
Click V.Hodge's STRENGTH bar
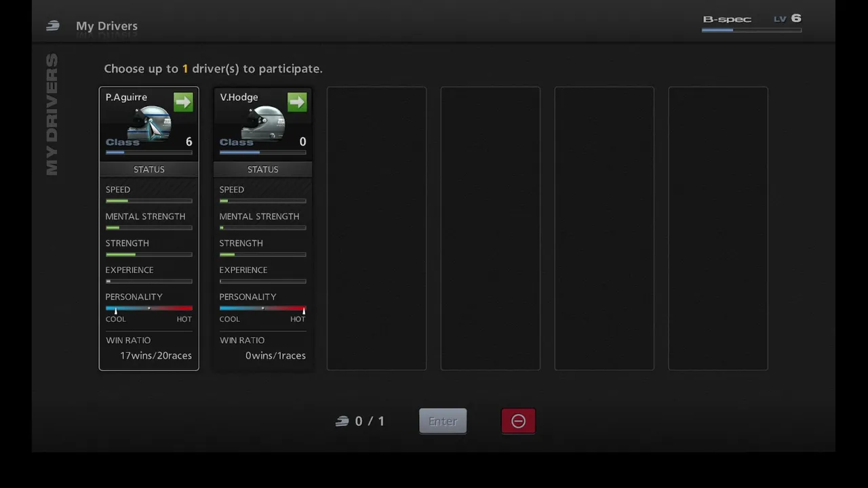click(x=263, y=254)
